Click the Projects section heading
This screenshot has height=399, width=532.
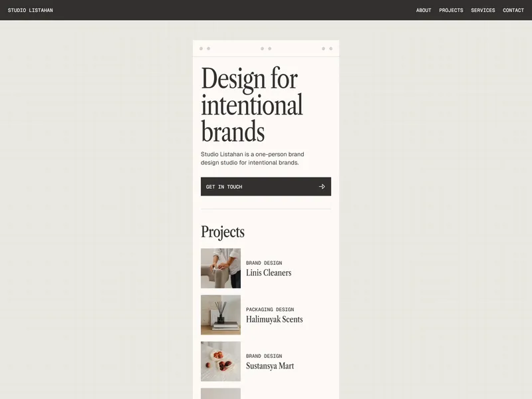223,232
